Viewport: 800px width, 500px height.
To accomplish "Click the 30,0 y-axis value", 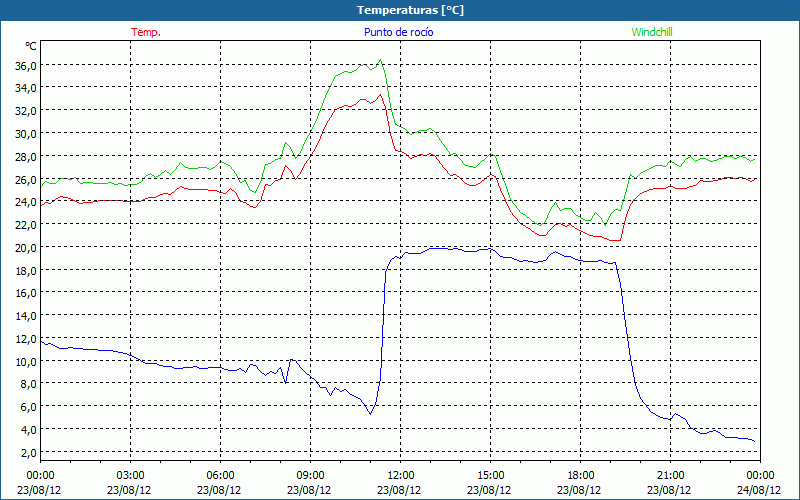I will [x=27, y=134].
